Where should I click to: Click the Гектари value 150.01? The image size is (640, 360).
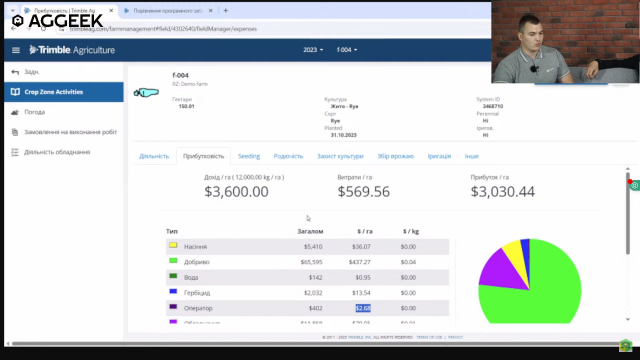186,106
